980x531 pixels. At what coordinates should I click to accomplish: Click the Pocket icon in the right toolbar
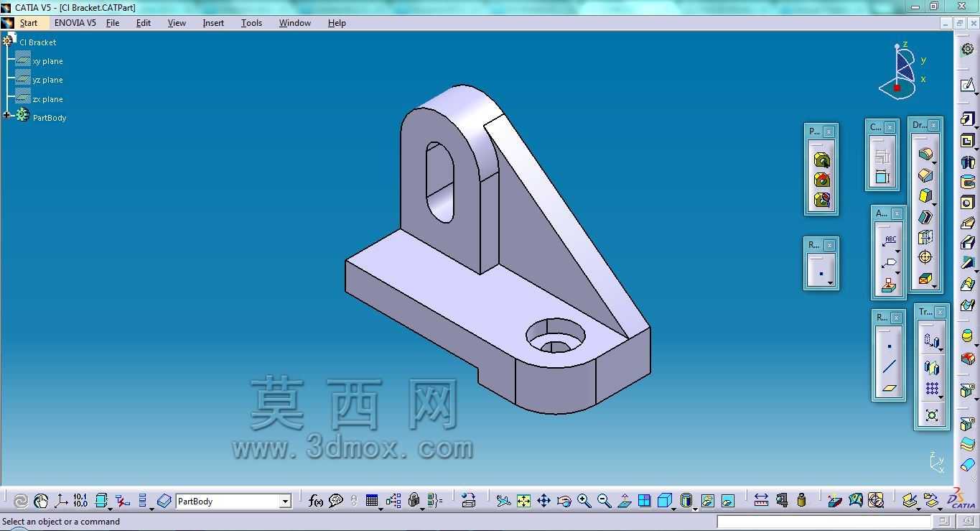click(x=968, y=141)
